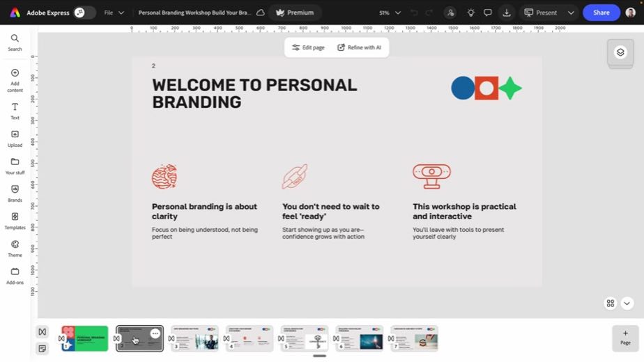Viewport: 644px width, 362px height.
Task: Click the invite collaborators icon
Action: (450, 13)
